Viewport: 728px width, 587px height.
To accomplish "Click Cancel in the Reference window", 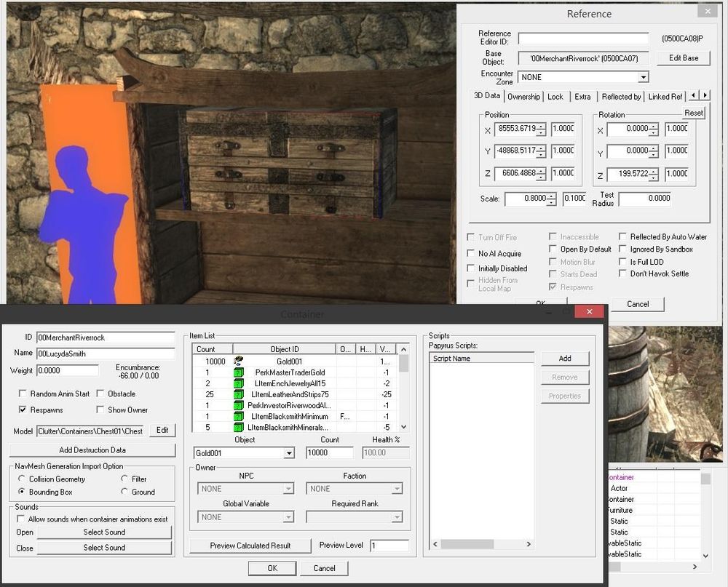I will pyautogui.click(x=638, y=304).
